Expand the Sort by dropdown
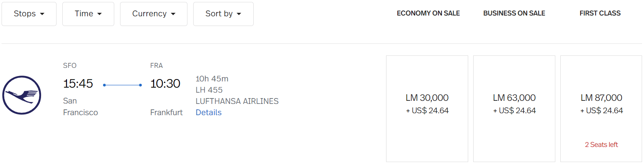Viewport: 644px width, 164px height. click(223, 14)
